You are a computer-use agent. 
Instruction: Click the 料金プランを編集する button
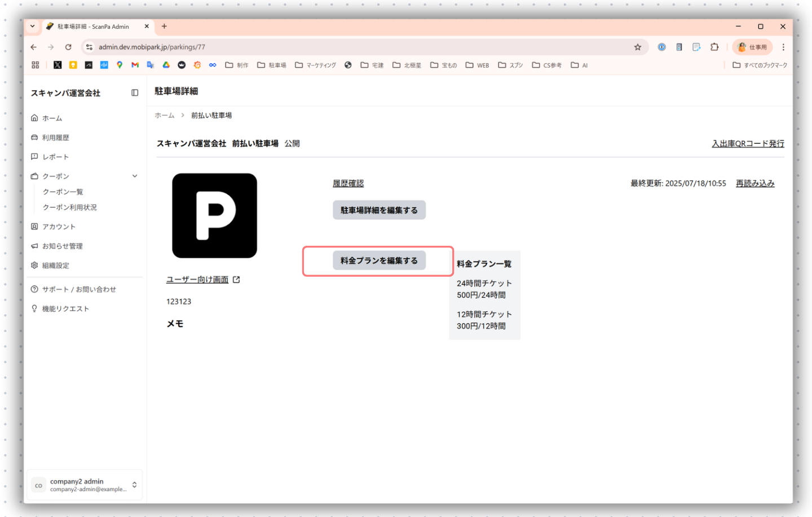click(379, 260)
